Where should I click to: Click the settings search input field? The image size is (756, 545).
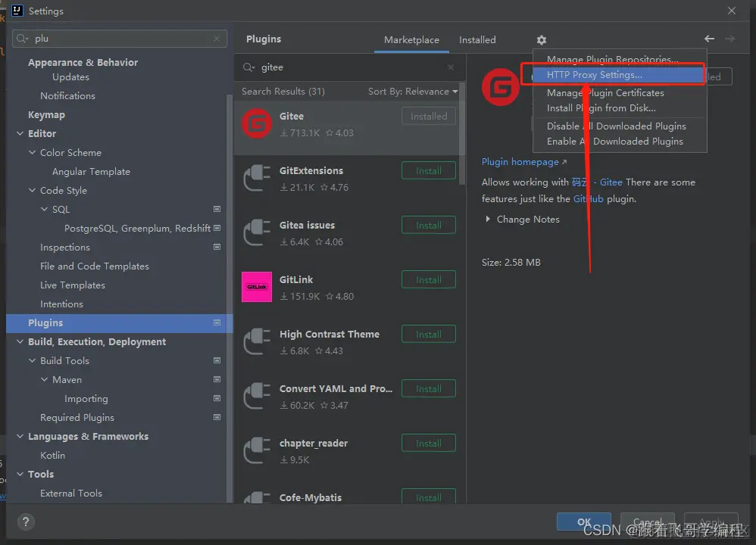[x=120, y=39]
